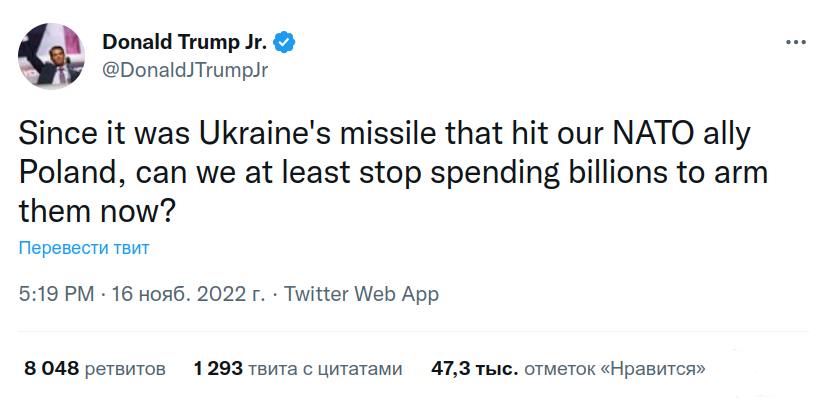
Task: Open the @DonaldJTrumpJr handle link
Action: click(x=185, y=70)
